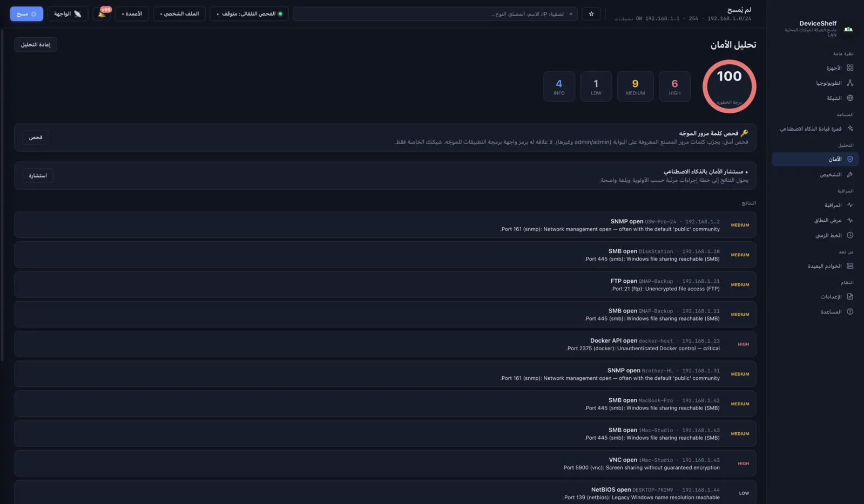Open the AI cockpit sparkle icon
Image resolution: width=864 pixels, height=504 pixels.
850,129
